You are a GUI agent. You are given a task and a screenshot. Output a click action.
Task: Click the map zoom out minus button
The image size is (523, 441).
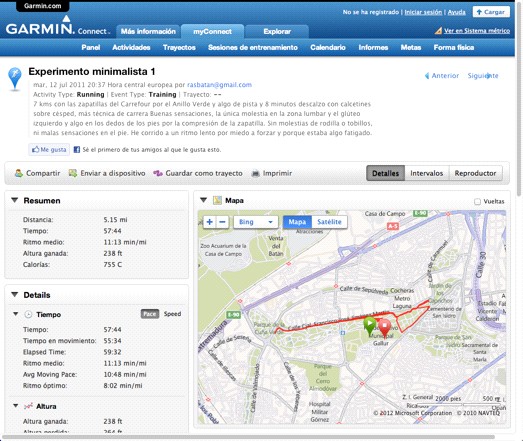[222, 222]
